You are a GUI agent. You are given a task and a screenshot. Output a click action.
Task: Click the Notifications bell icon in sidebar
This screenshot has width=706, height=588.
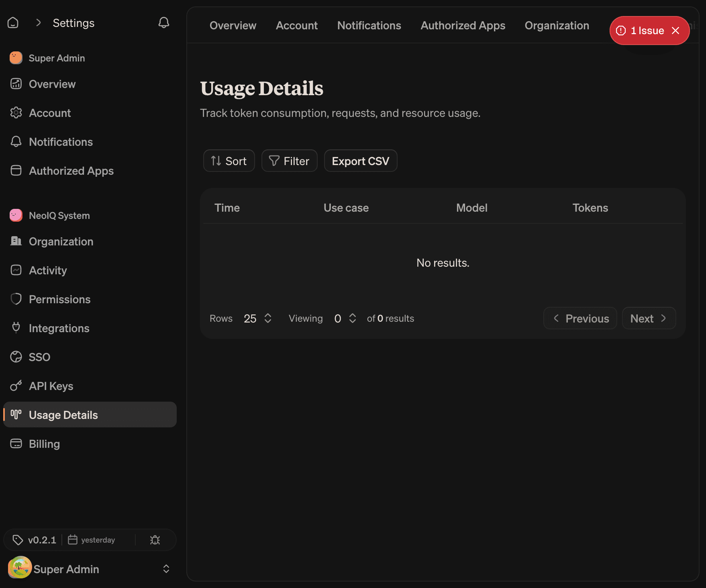pos(16,141)
